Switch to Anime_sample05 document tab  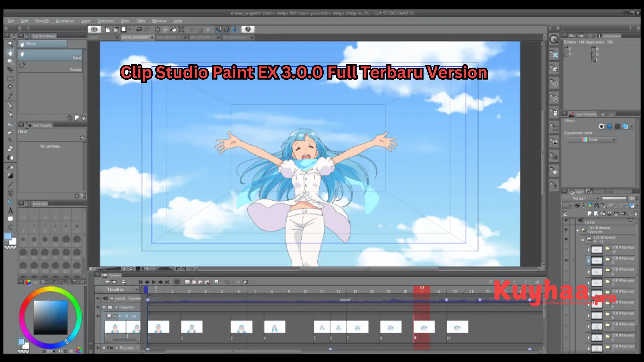(x=138, y=37)
